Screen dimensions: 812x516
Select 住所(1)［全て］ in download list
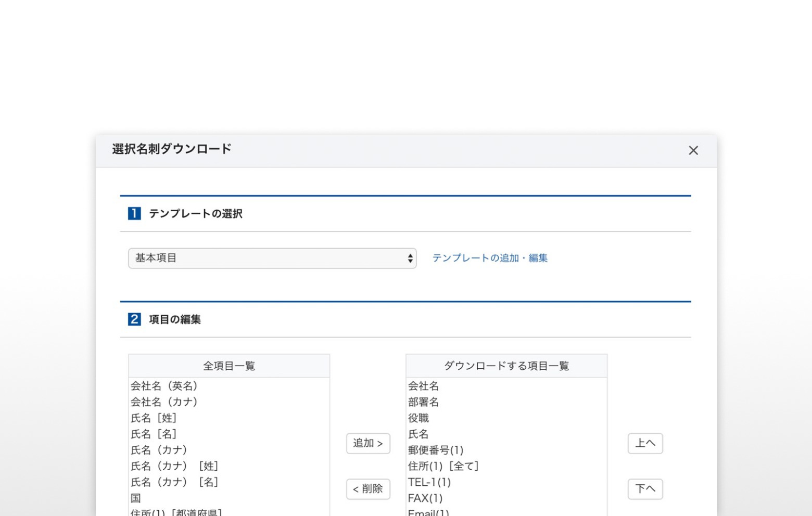pos(506,466)
